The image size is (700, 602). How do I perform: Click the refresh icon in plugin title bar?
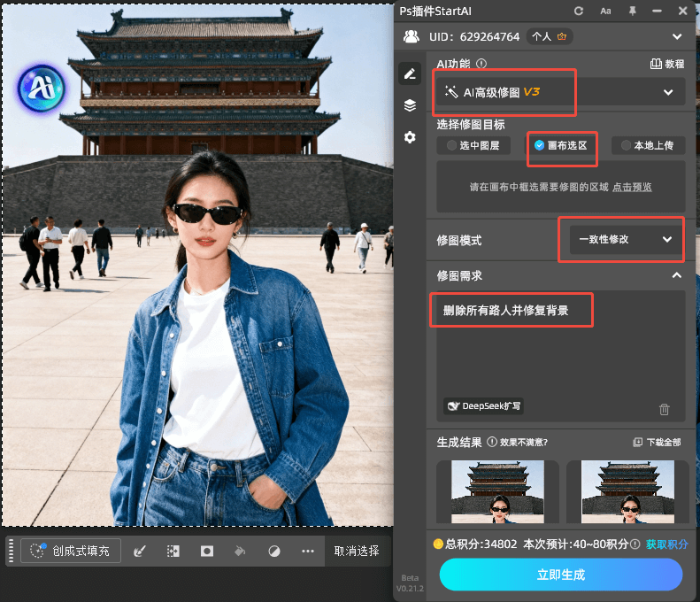[579, 11]
